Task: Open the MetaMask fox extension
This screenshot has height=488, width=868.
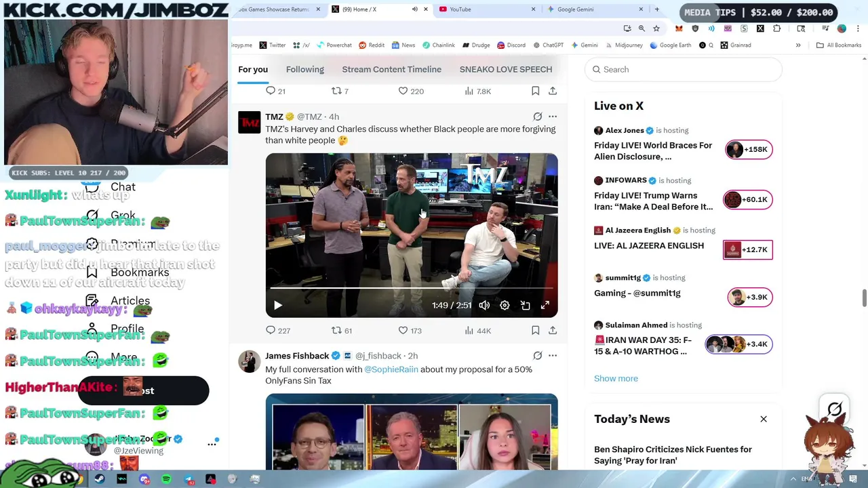Action: 679,28
